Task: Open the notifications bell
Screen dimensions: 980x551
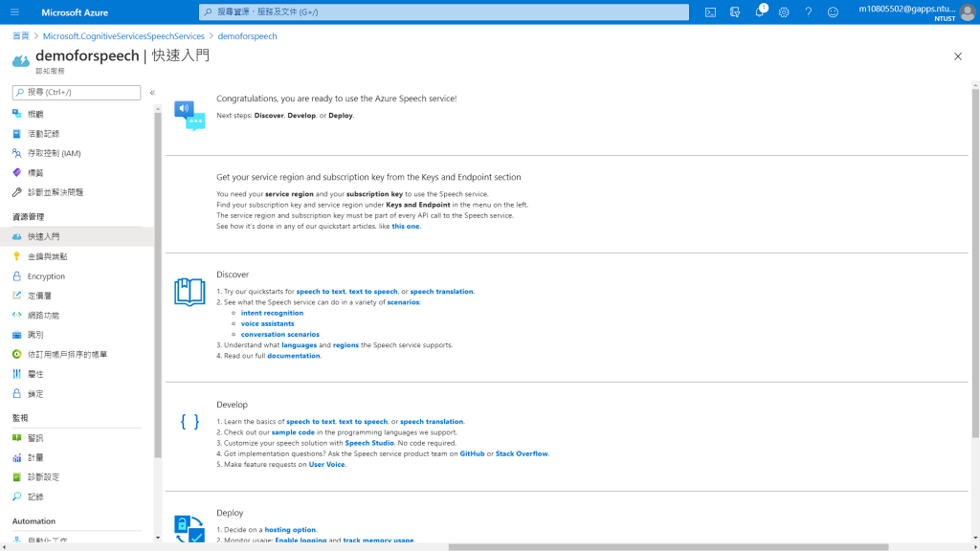Action: 759,11
